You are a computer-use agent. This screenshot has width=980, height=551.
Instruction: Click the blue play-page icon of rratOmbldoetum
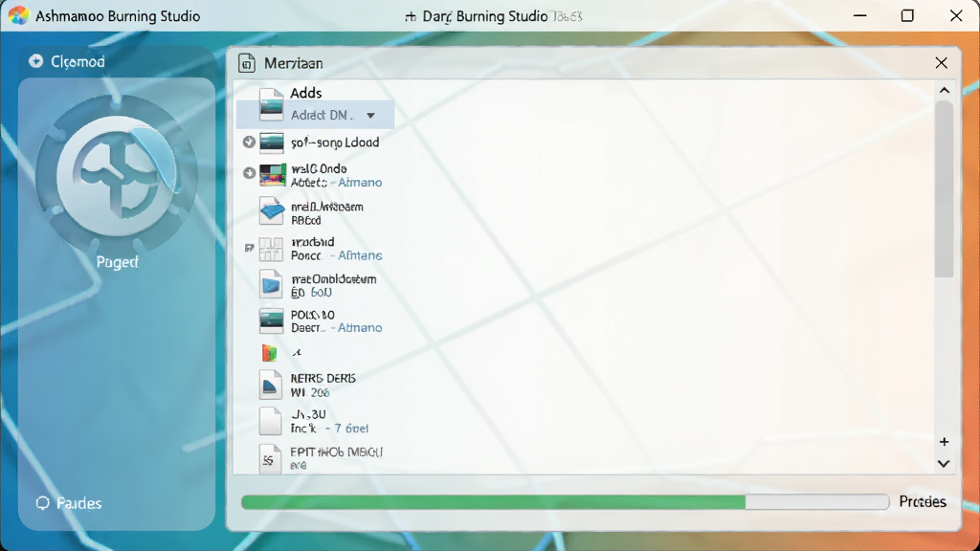pos(271,285)
